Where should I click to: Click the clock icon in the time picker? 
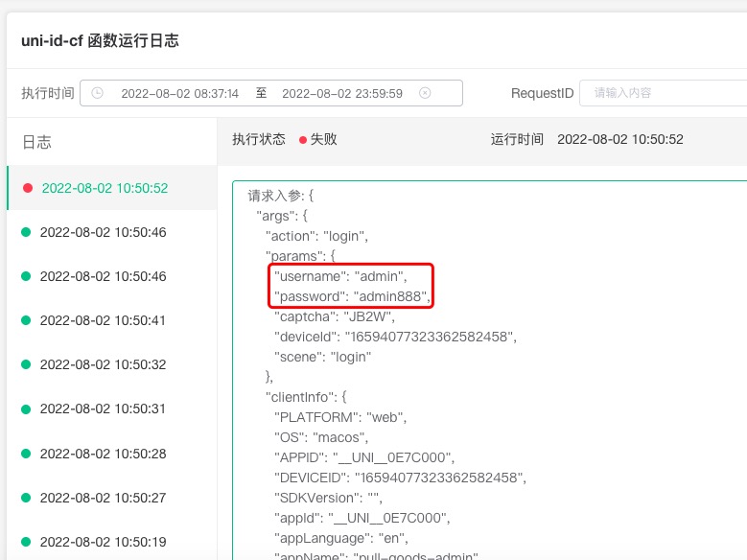pos(97,93)
